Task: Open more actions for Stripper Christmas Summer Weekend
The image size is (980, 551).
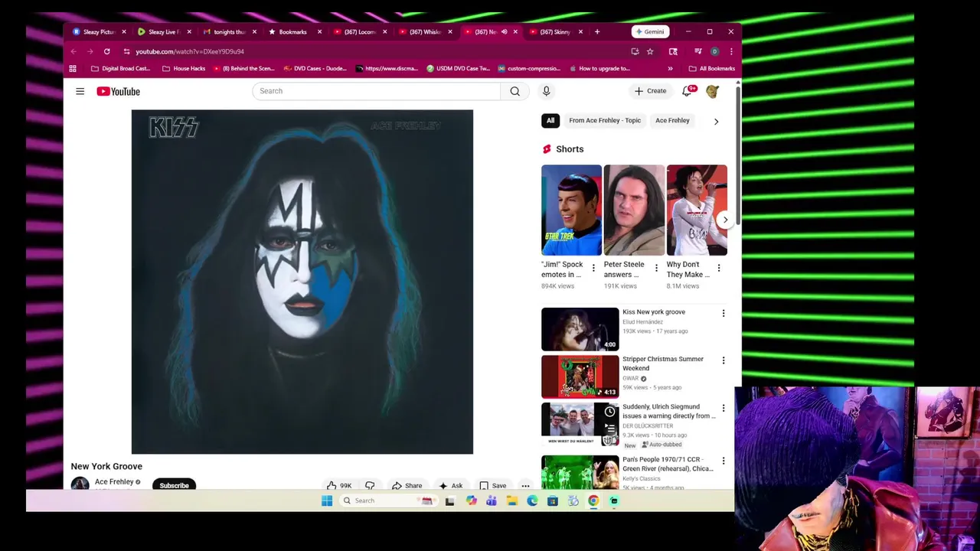Action: (724, 360)
